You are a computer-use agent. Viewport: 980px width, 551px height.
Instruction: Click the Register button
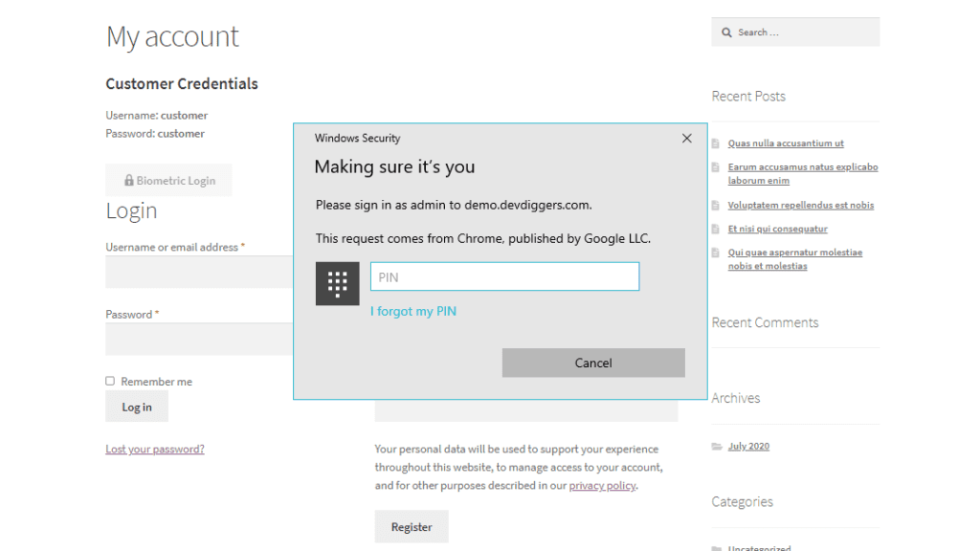click(x=412, y=527)
